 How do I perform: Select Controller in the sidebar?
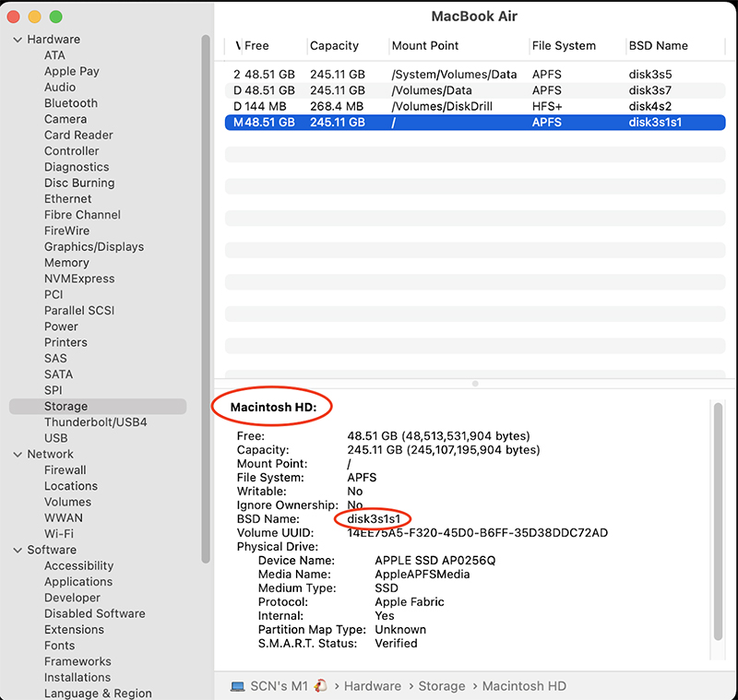[x=72, y=151]
